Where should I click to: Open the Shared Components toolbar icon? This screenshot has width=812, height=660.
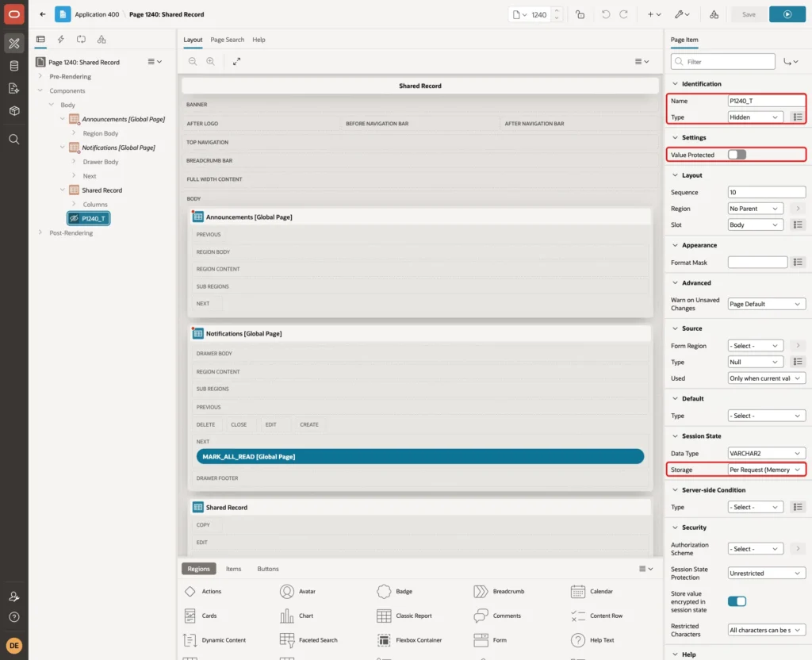point(714,14)
